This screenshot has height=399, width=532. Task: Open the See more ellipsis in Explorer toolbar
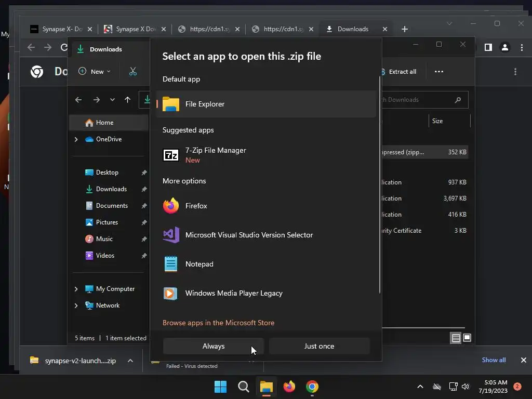tap(438, 72)
